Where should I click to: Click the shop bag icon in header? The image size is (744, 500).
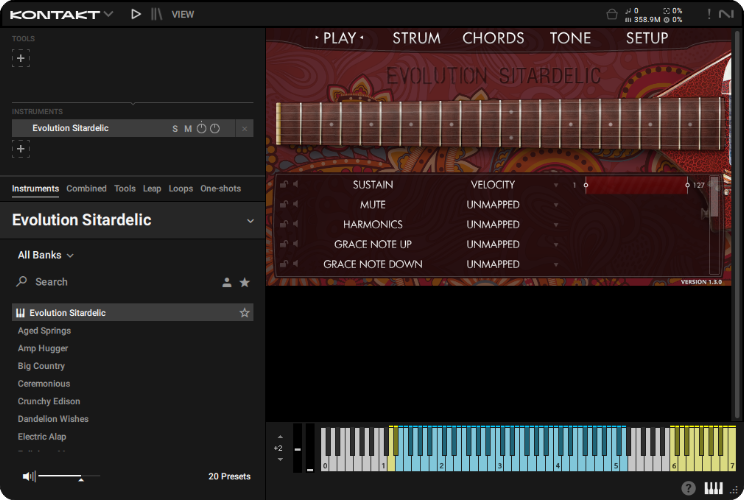(x=612, y=14)
